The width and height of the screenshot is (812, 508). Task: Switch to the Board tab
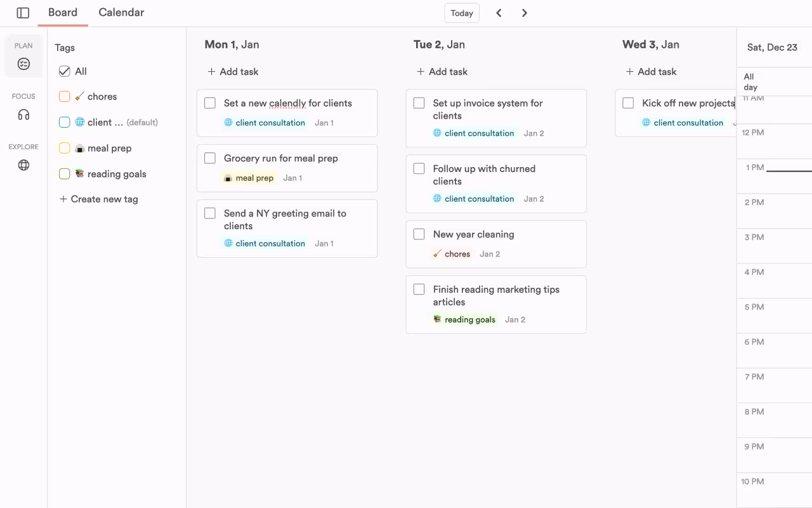tap(63, 13)
